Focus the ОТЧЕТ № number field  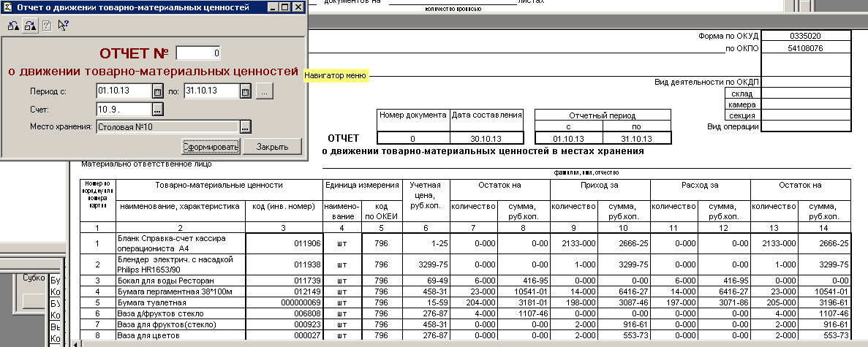click(198, 53)
